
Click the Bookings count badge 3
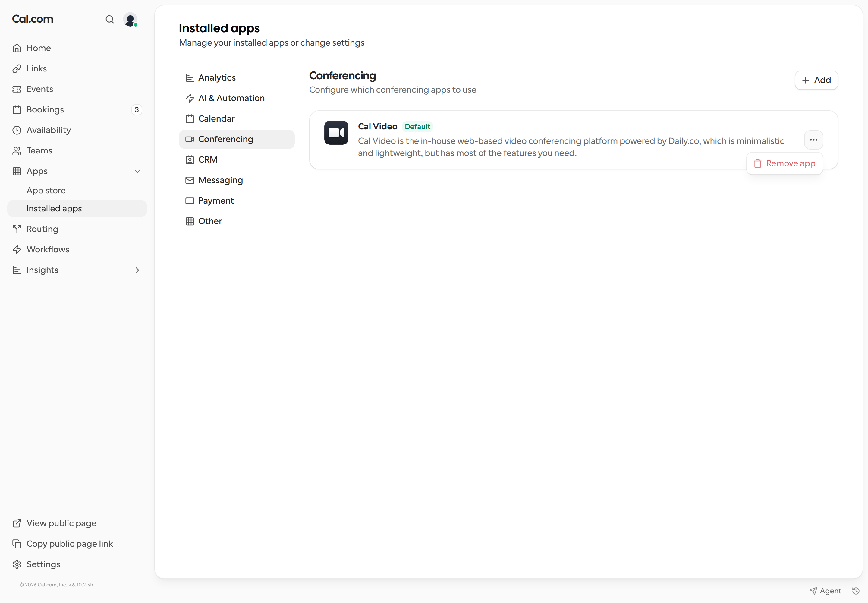(x=137, y=109)
